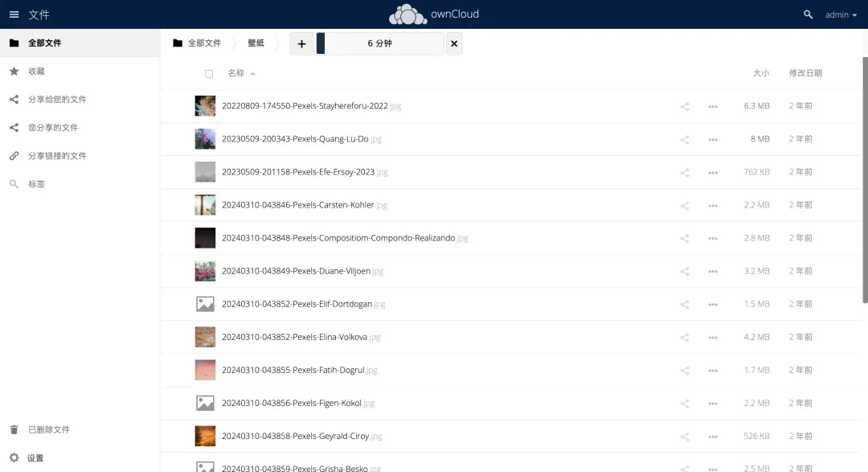Sort files by the 名称 column
Screen dimensions: 868x472
click(236, 73)
